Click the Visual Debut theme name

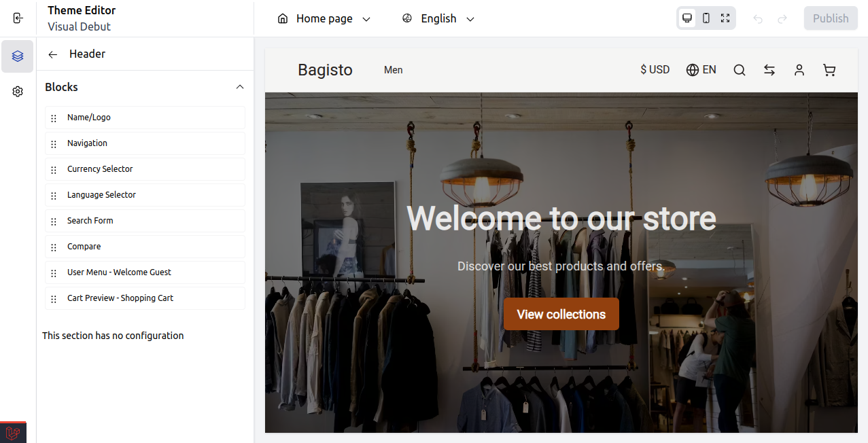[79, 26]
